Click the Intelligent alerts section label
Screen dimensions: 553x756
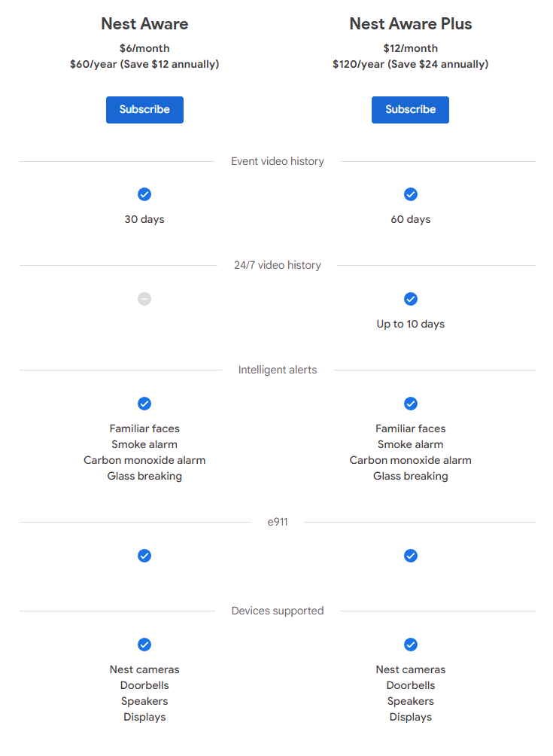point(278,370)
